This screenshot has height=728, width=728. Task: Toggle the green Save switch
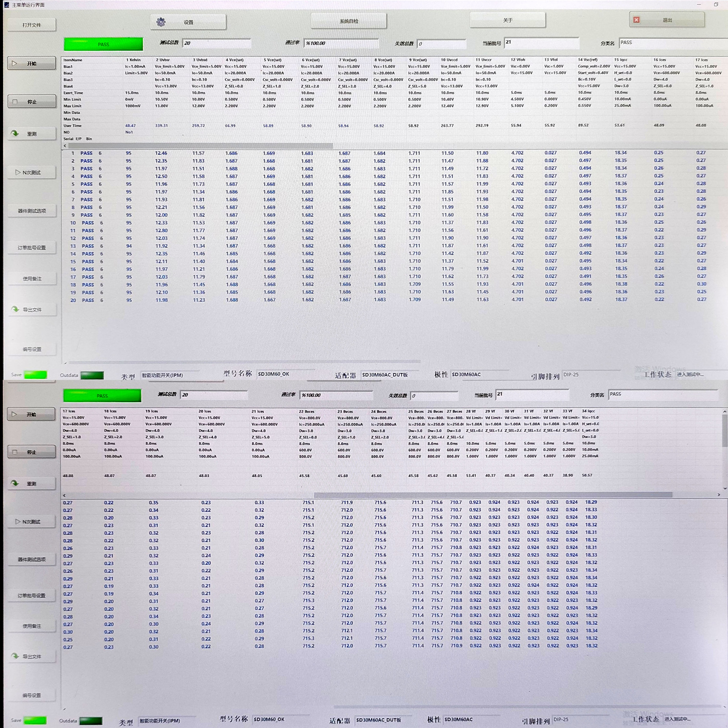tap(36, 374)
